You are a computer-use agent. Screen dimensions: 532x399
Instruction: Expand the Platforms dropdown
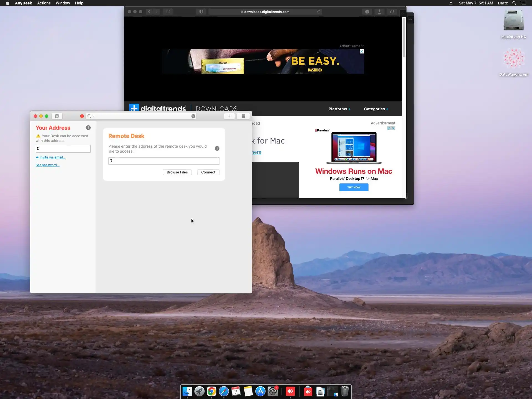tap(339, 109)
